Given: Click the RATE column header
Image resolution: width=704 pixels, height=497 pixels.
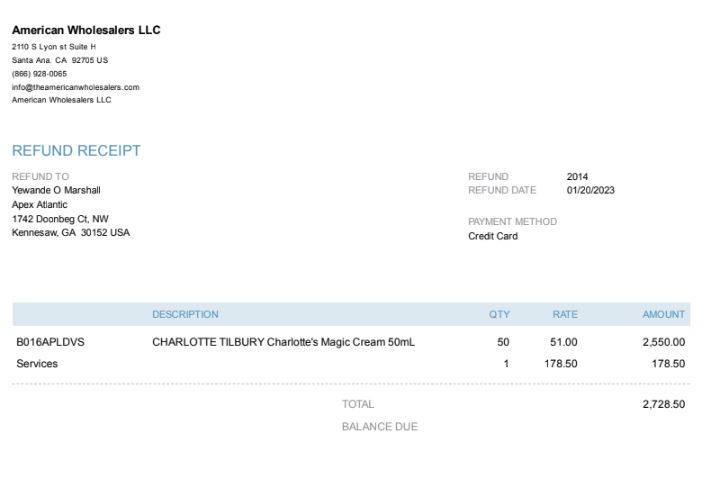Looking at the screenshot, I should tap(565, 314).
